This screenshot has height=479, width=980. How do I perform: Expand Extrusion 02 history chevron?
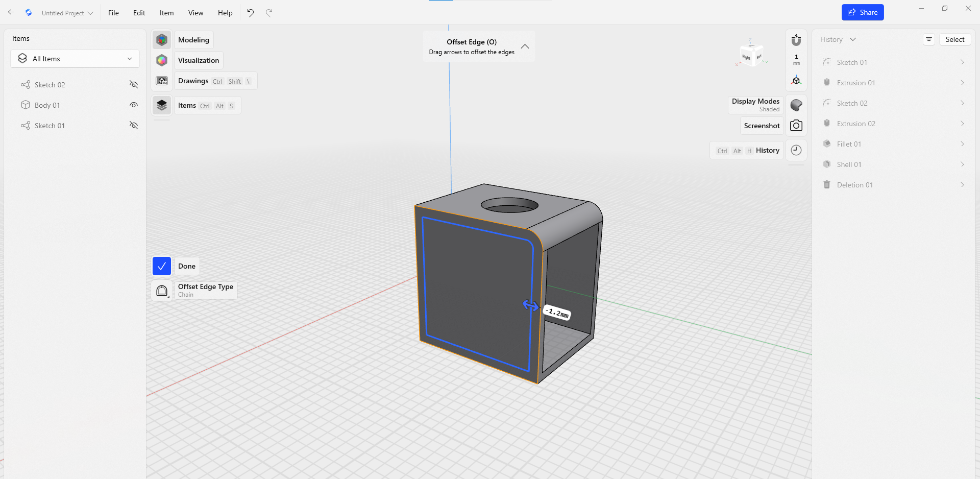(x=962, y=124)
